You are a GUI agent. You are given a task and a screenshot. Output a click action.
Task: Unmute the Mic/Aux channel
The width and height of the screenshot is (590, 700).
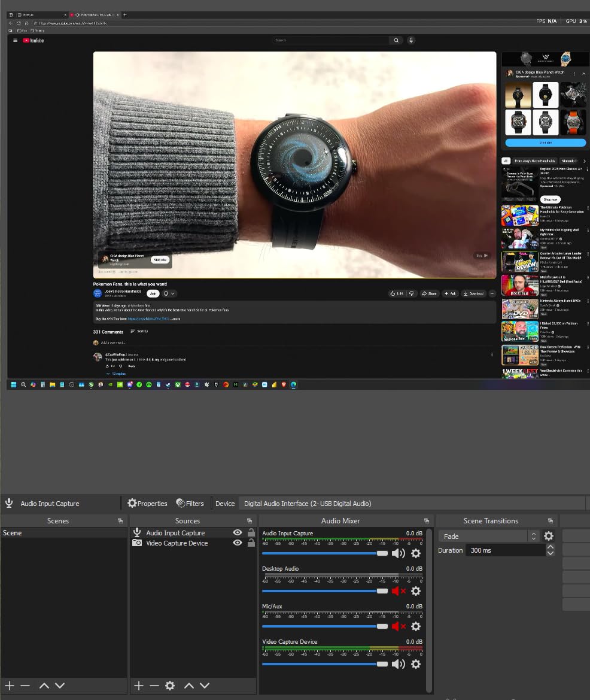point(399,626)
